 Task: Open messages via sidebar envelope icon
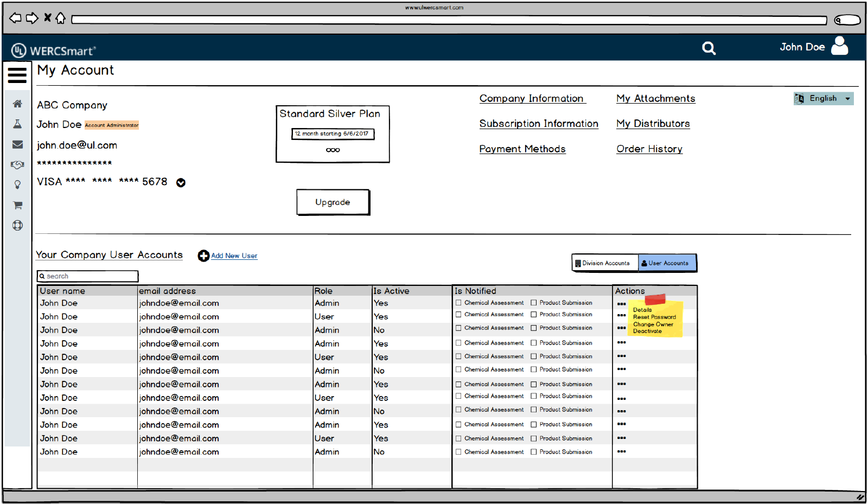[x=17, y=144]
